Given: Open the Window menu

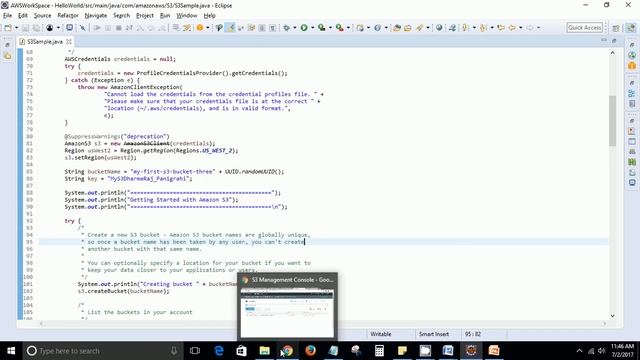Looking at the screenshot, I should pos(187,16).
